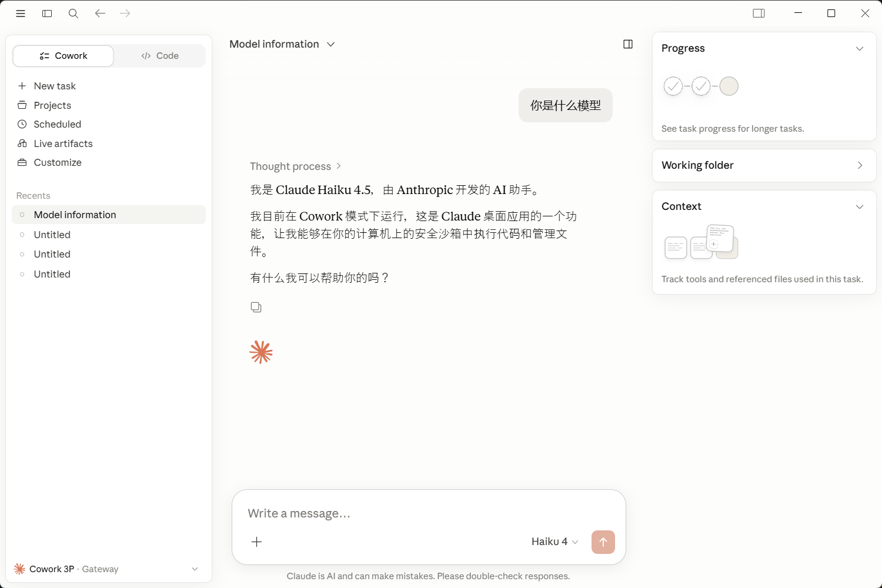Click the empty third progress step circle

point(729,86)
